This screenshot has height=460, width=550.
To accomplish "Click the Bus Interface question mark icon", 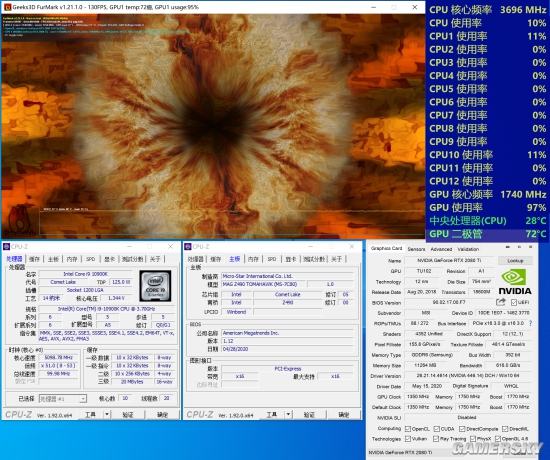I will [x=530, y=323].
